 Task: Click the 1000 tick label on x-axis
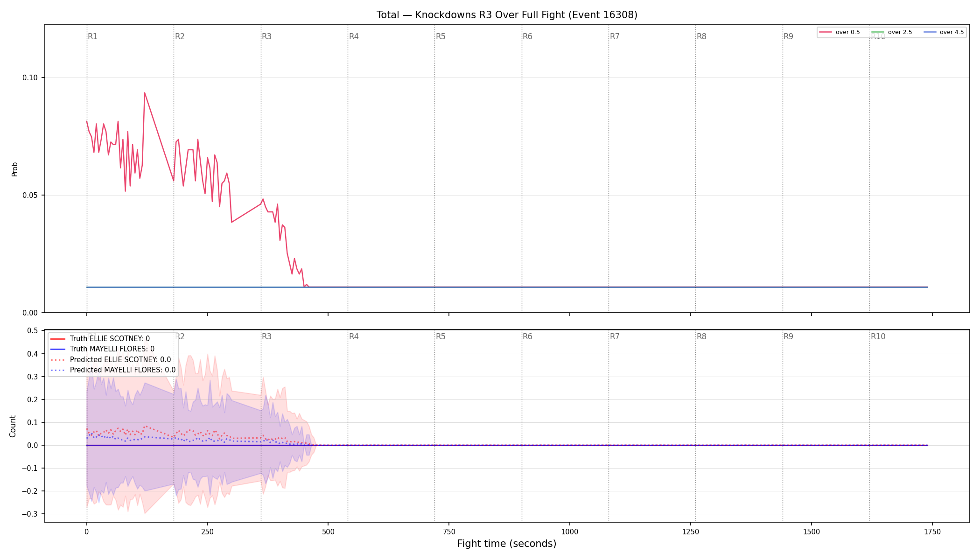click(570, 532)
